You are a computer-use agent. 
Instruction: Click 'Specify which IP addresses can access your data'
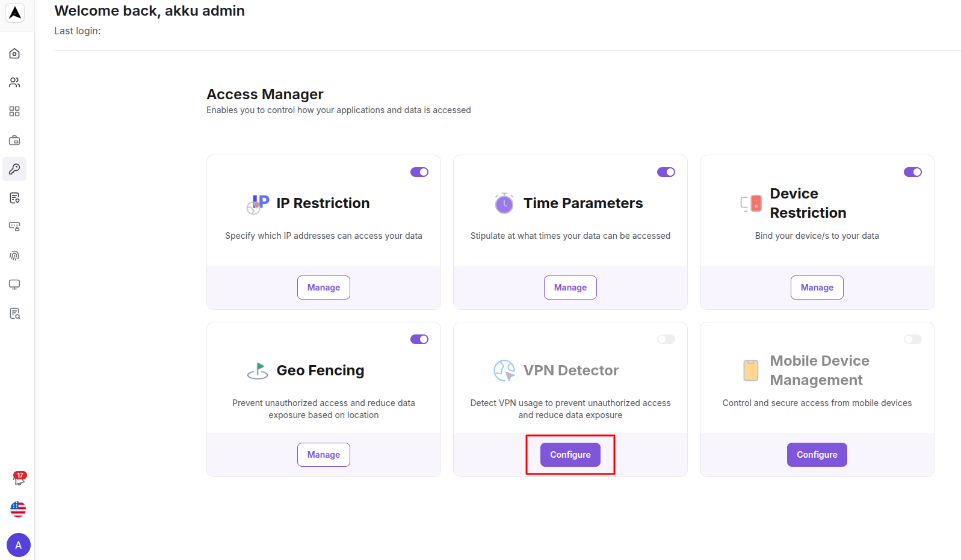click(324, 236)
